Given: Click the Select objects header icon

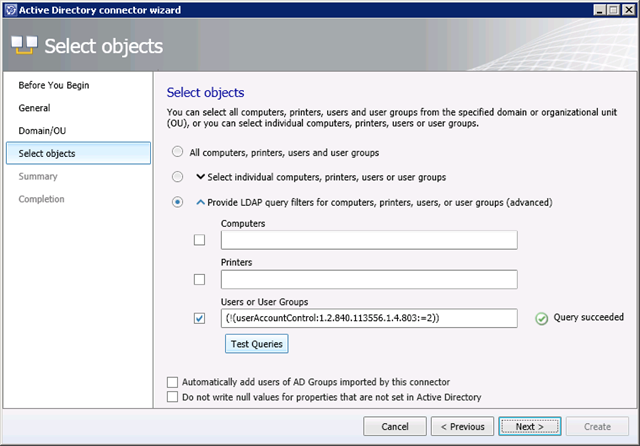Looking at the screenshot, I should click(24, 46).
